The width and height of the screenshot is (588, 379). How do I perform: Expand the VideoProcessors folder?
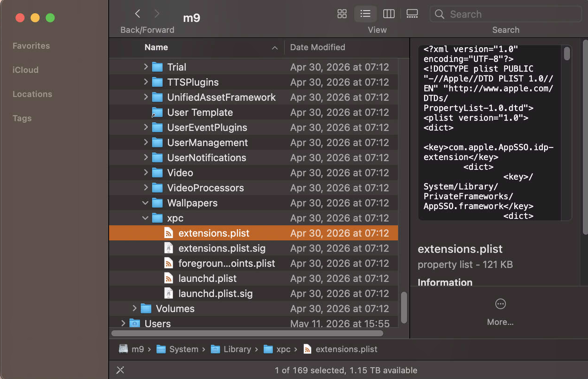(x=146, y=188)
